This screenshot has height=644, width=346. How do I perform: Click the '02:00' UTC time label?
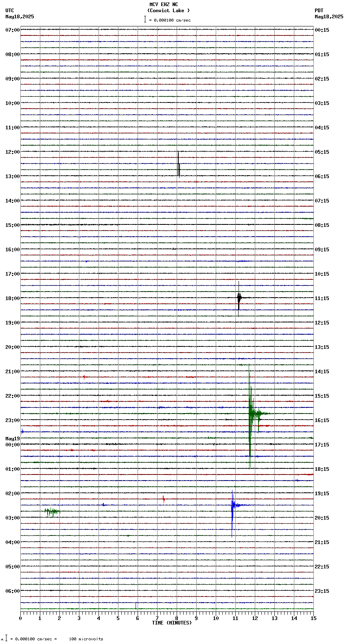pos(13,494)
